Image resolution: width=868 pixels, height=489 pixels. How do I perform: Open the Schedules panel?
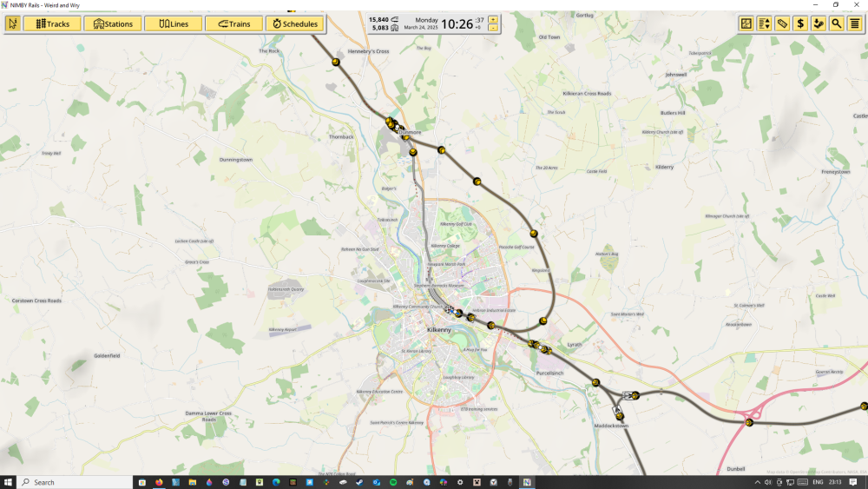click(x=294, y=23)
